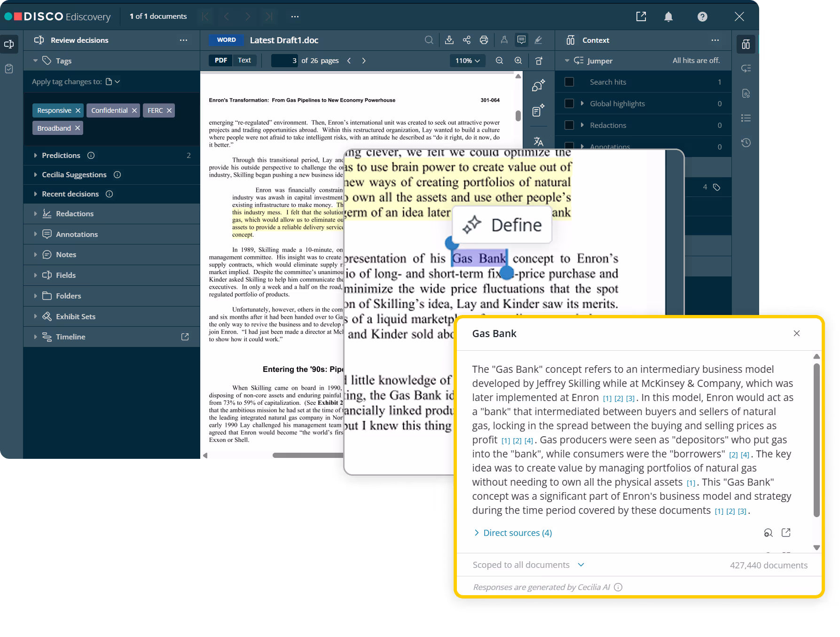Print the document
The width and height of the screenshot is (840, 637).
(x=484, y=40)
